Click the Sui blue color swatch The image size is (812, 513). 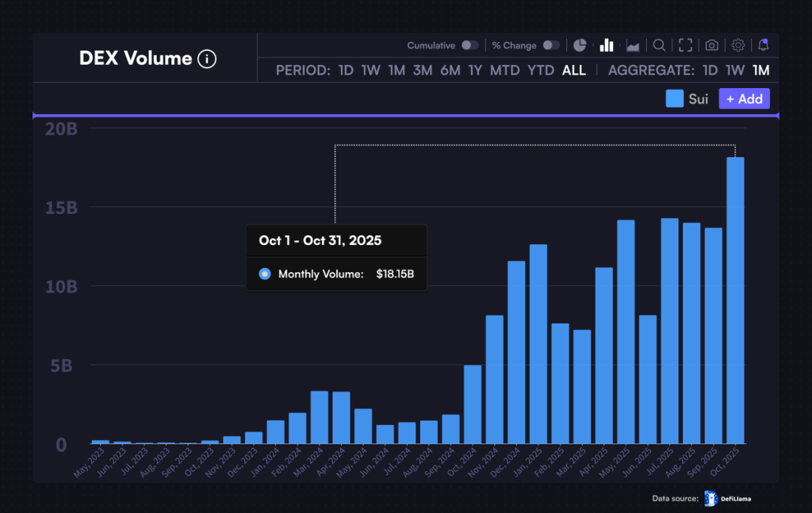675,98
